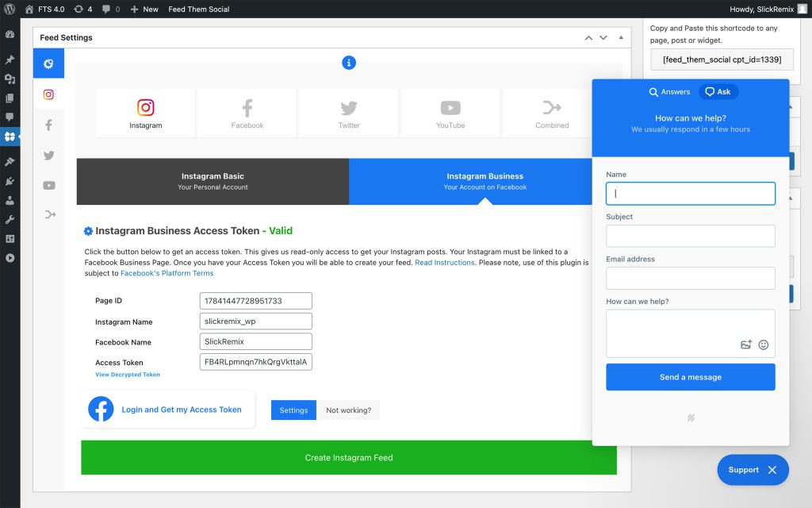The image size is (812, 508).
Task: Click the Not working? button
Action: [x=349, y=410]
